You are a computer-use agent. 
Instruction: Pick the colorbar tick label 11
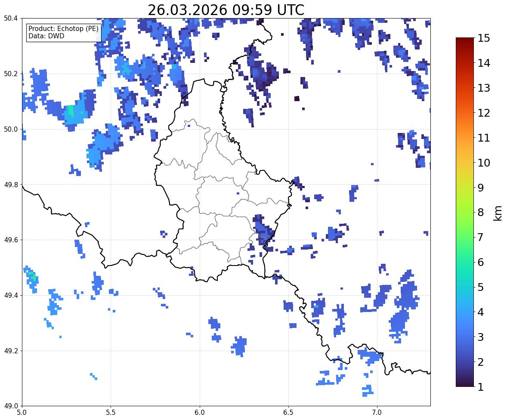(484, 138)
